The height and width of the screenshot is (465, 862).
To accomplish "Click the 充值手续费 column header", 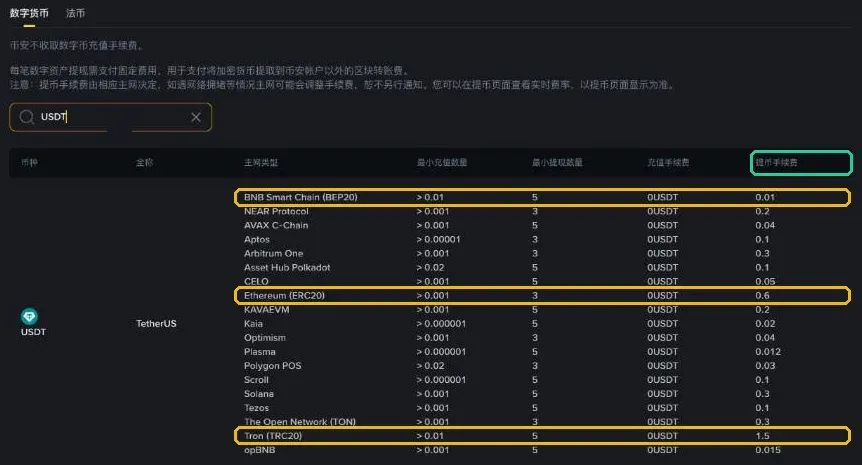I will 668,162.
